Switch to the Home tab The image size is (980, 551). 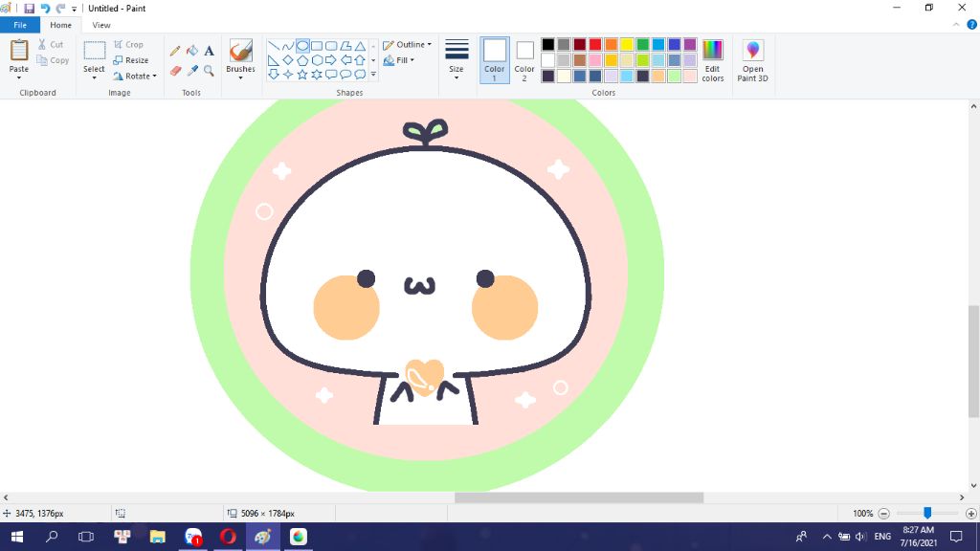(60, 25)
